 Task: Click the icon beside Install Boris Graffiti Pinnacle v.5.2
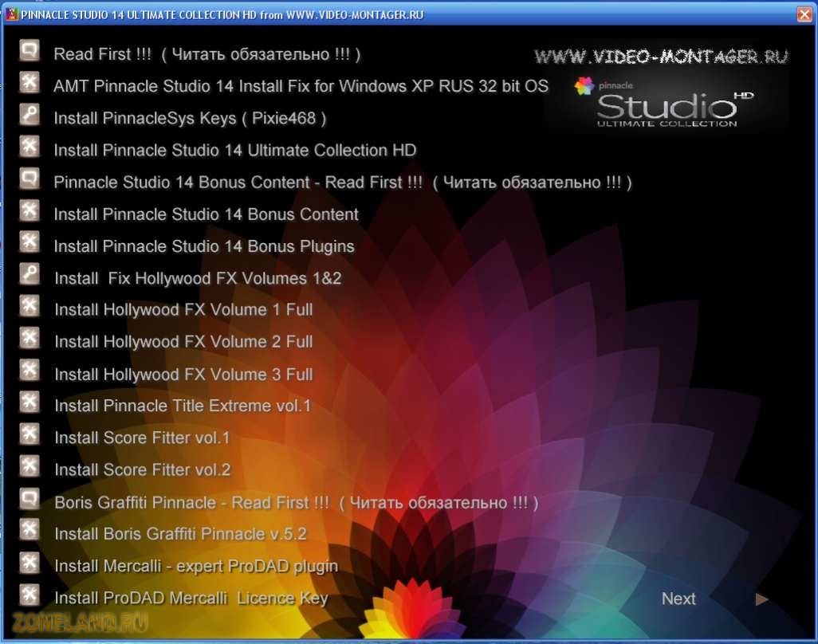click(x=29, y=530)
